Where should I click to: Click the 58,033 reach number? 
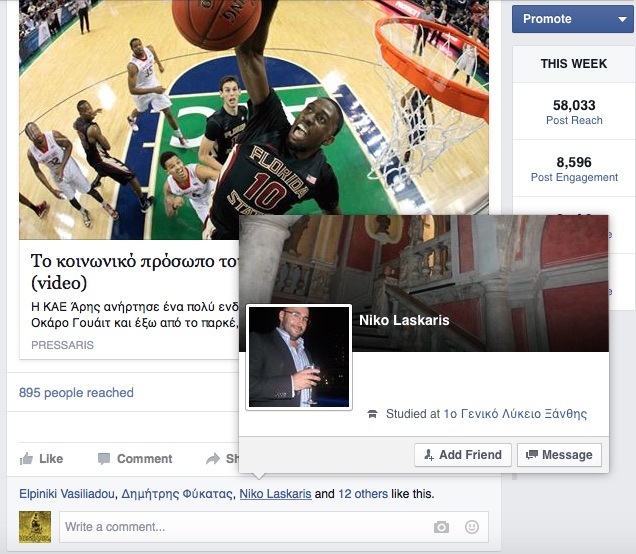coord(574,105)
